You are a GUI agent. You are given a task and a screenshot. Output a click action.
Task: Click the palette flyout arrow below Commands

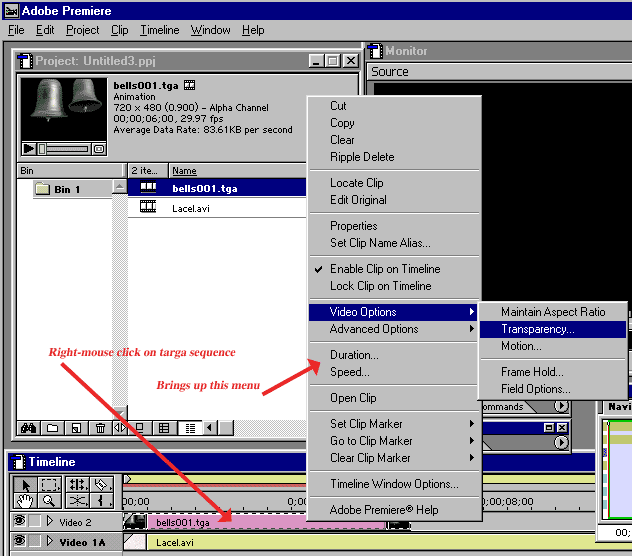tap(561, 443)
